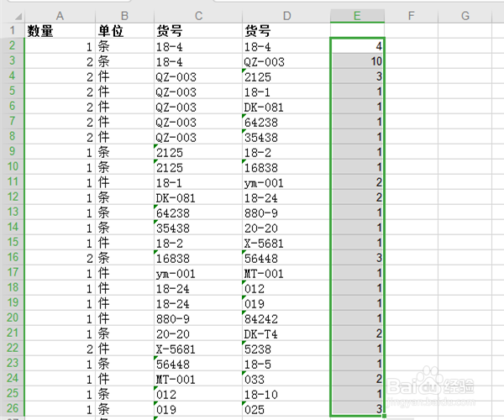Image resolution: width=504 pixels, height=420 pixels.
Task: Select cell D13 with 880-9
Action: coord(286,213)
